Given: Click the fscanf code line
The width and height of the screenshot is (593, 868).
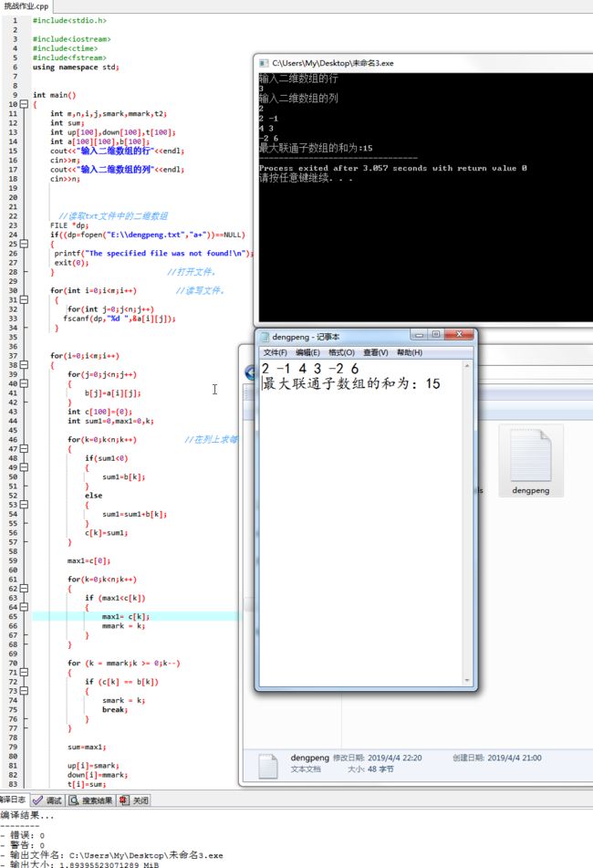Looking at the screenshot, I should (120, 319).
